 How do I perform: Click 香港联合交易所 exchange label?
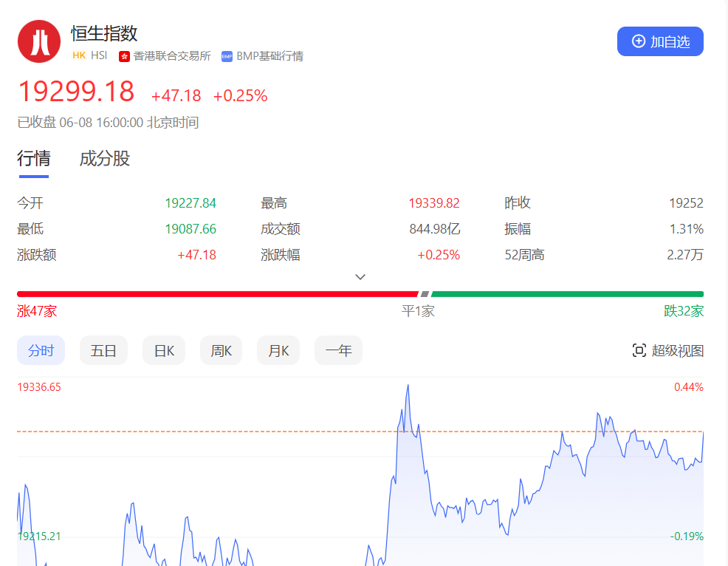click(172, 56)
